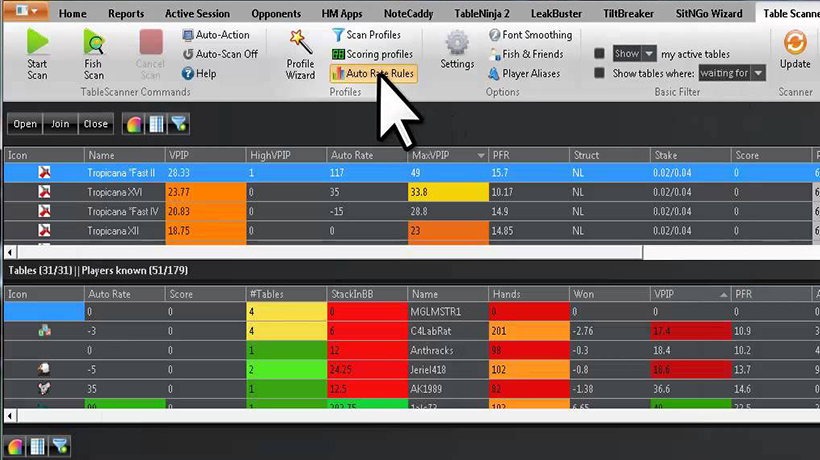Click columns icon in bottom toolbar

37,446
